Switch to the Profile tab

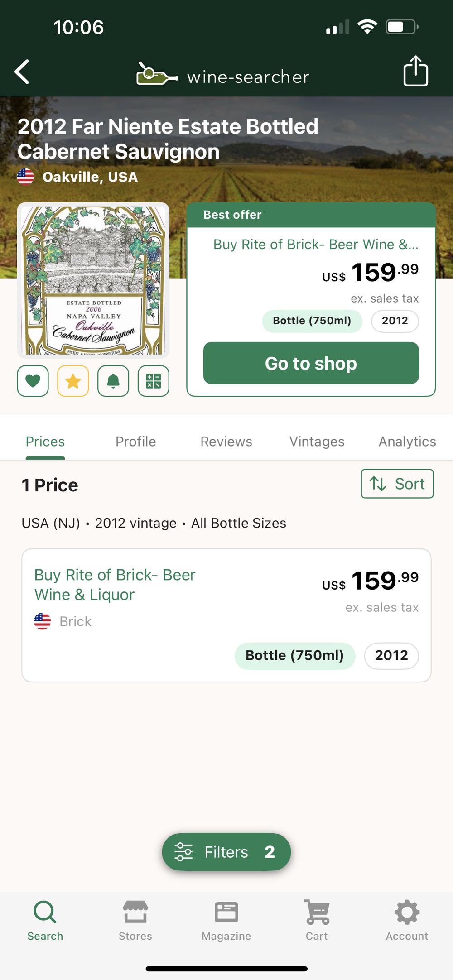point(135,442)
